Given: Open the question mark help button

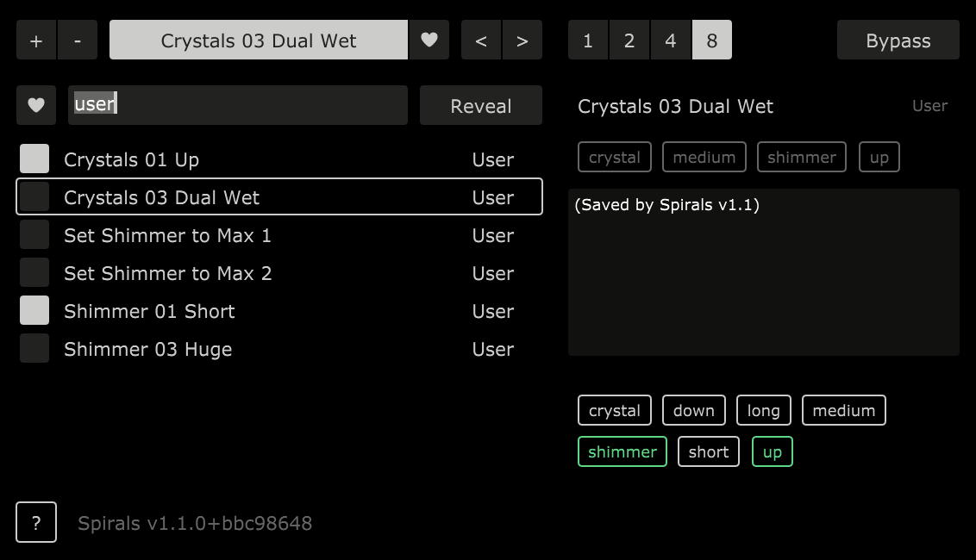Looking at the screenshot, I should tap(36, 522).
